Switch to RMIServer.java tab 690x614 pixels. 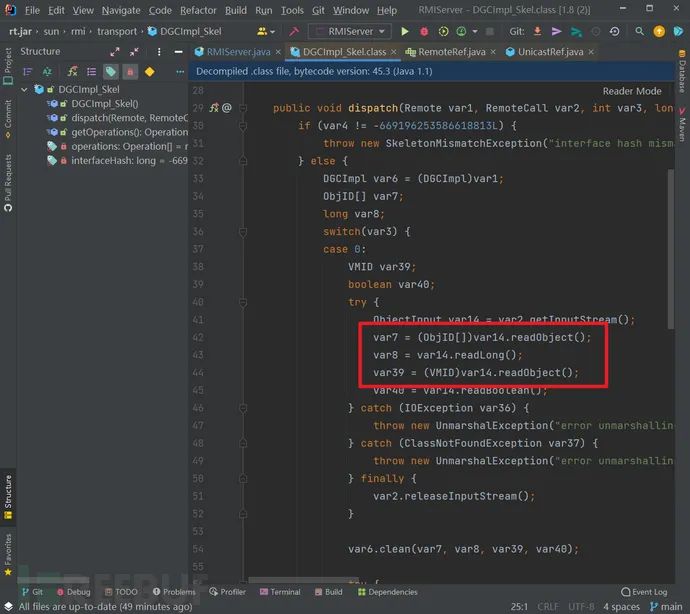238,52
